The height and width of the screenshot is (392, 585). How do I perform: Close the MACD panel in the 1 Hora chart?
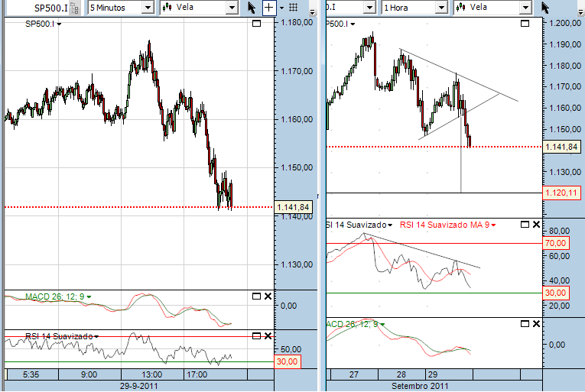pyautogui.click(x=536, y=324)
